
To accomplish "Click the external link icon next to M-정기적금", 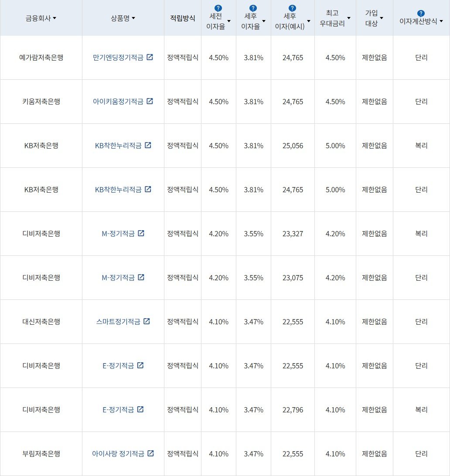I will (x=141, y=233).
